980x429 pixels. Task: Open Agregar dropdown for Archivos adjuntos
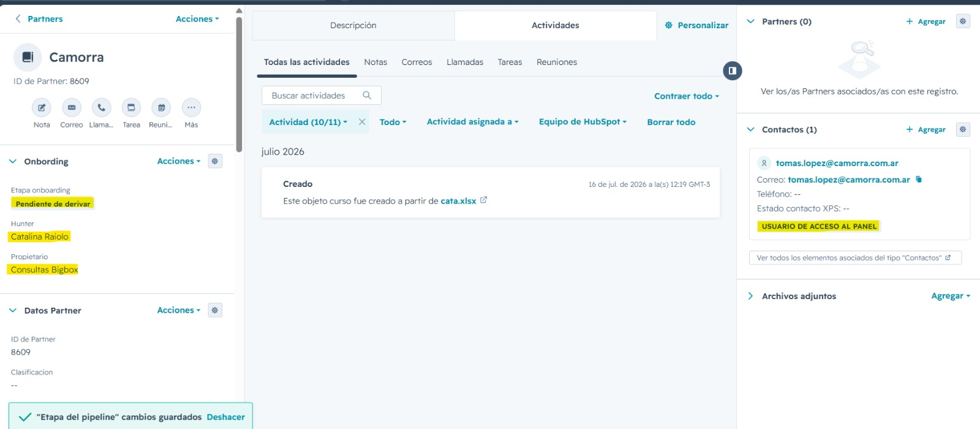pos(951,296)
